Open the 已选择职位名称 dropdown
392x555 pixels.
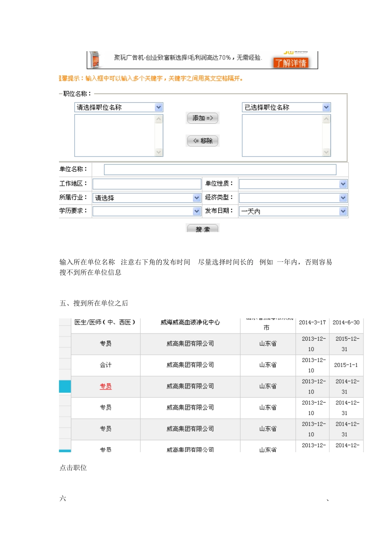(x=286, y=107)
